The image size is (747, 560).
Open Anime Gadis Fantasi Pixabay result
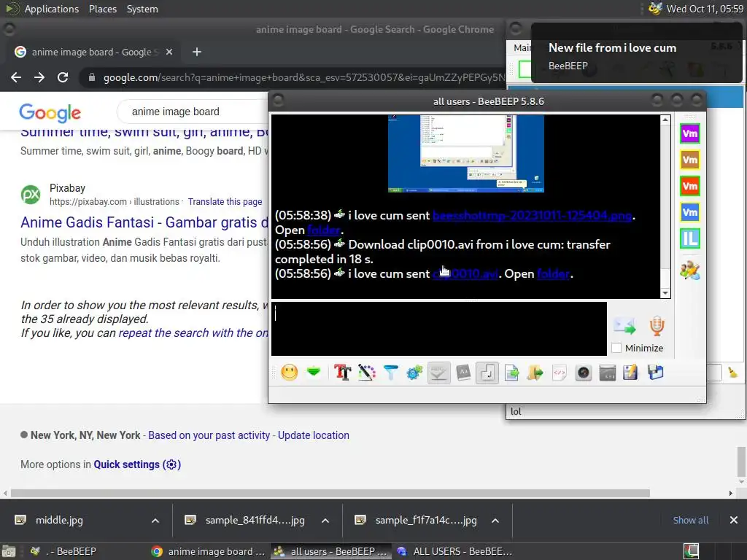tap(145, 222)
